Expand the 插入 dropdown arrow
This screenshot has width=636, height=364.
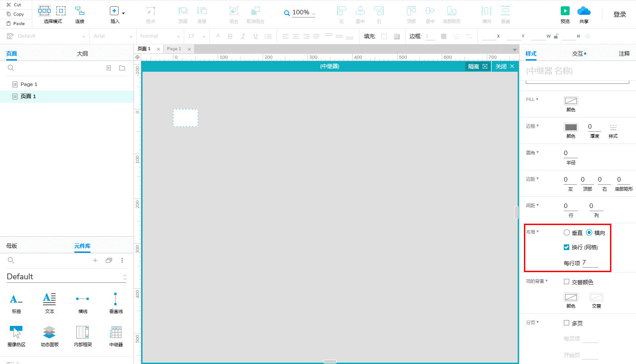tap(123, 13)
